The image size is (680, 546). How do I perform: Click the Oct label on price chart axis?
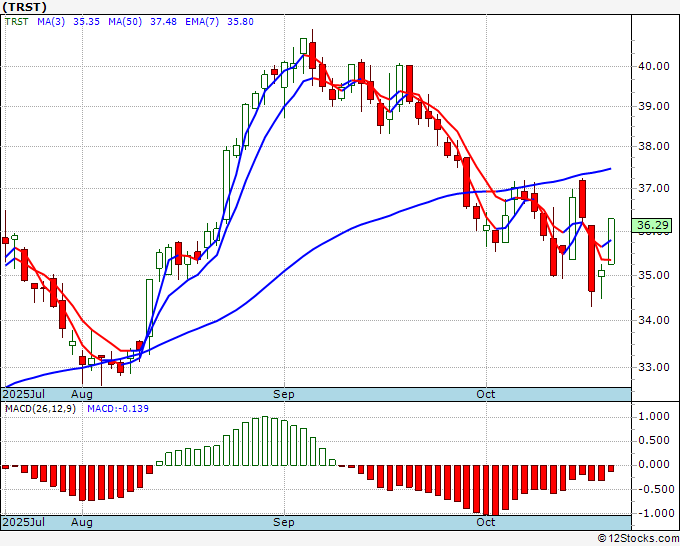486,394
